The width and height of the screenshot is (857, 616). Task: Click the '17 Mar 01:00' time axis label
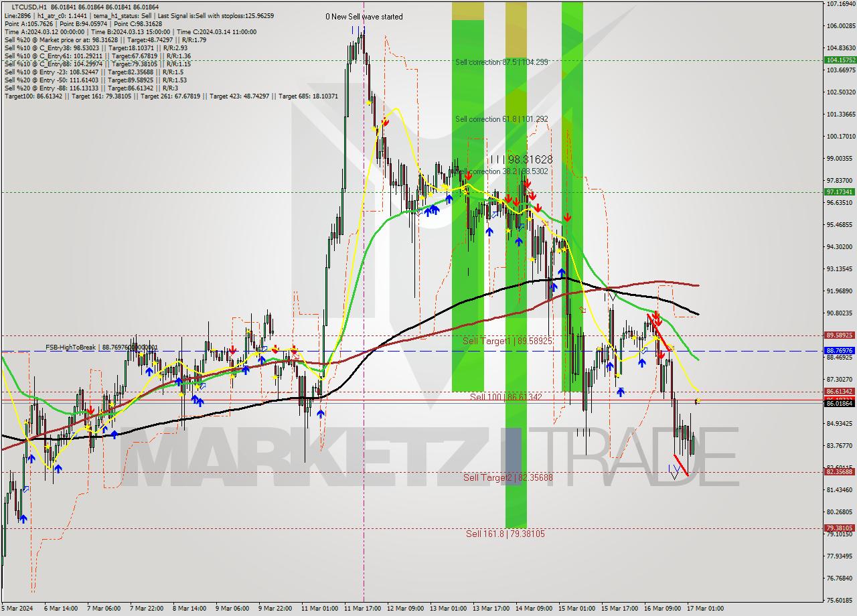click(x=705, y=609)
